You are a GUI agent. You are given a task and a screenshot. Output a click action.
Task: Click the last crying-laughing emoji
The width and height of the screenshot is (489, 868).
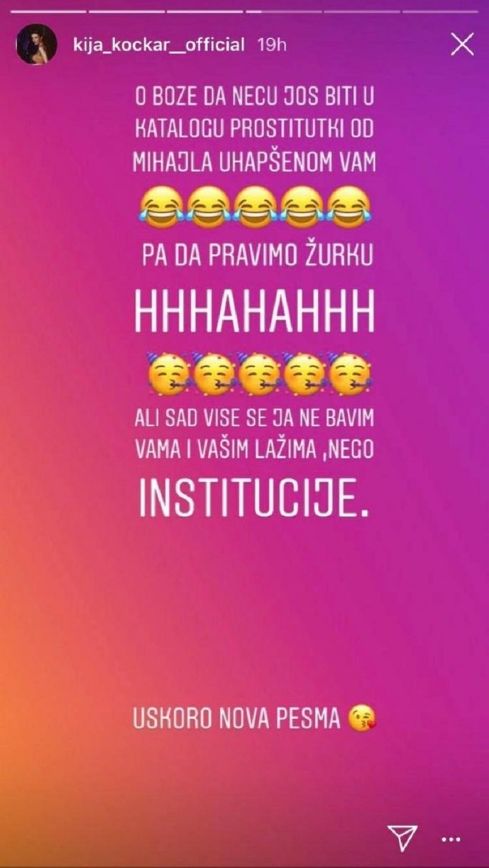(x=348, y=206)
